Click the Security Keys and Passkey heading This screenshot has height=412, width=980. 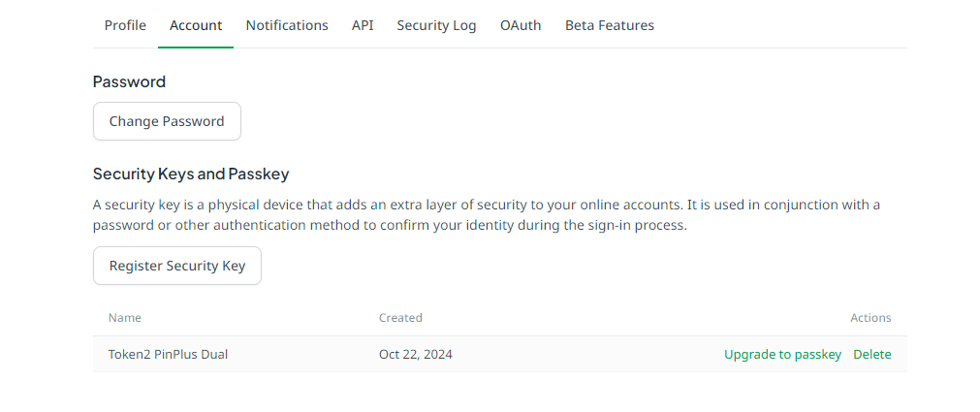[x=191, y=174]
